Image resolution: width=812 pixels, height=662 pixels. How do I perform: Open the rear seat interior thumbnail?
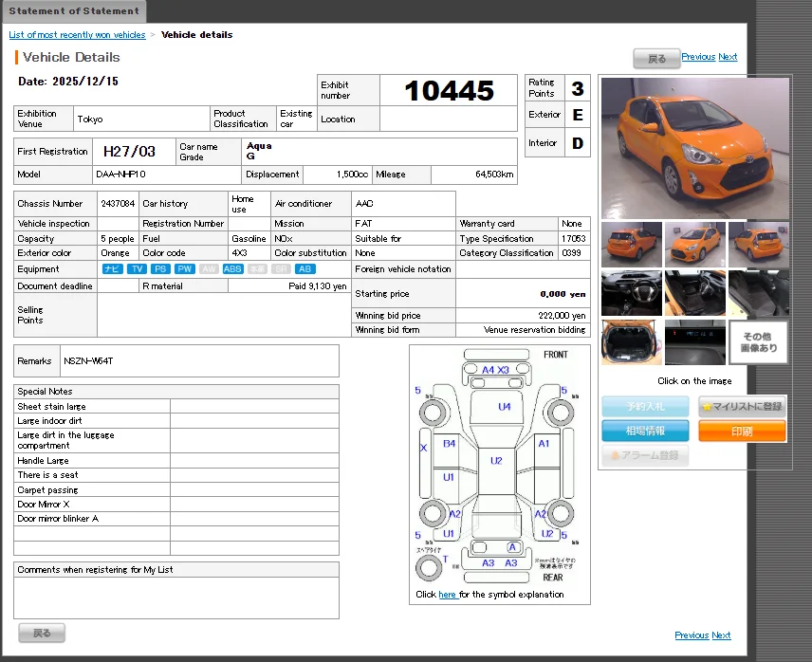point(759,293)
